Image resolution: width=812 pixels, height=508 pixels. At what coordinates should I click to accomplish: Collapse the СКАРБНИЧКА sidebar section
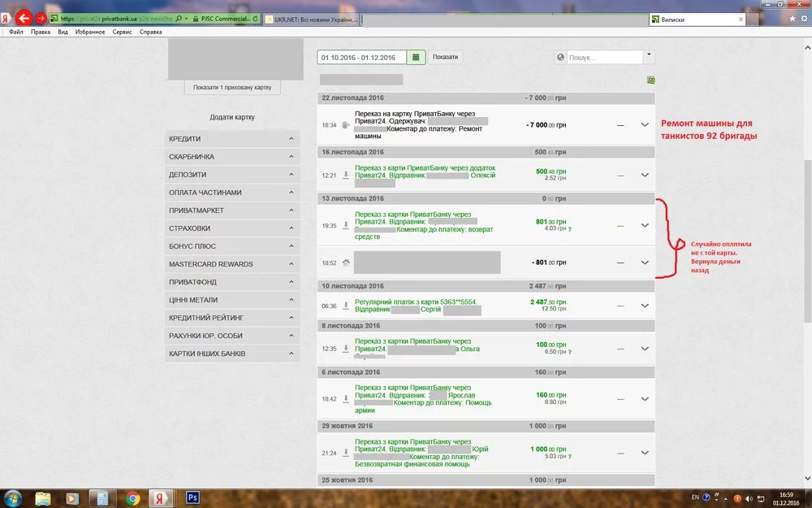pyautogui.click(x=232, y=157)
